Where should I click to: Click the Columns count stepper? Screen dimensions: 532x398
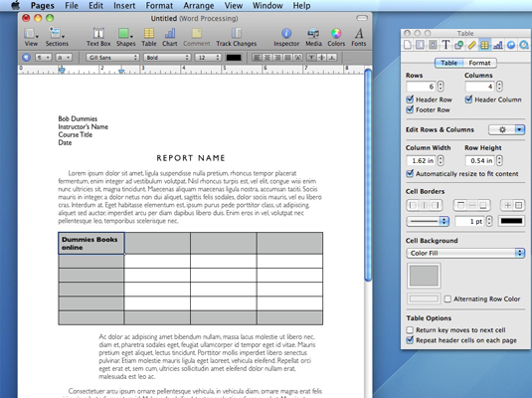click(x=499, y=87)
